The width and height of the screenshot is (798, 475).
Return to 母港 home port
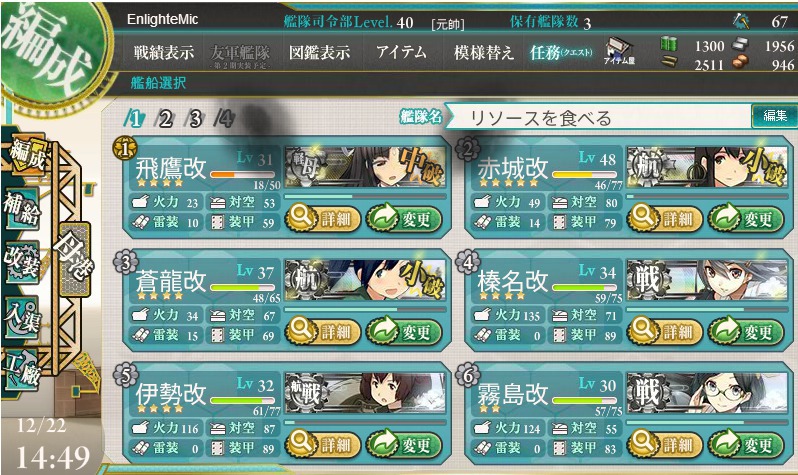point(74,259)
